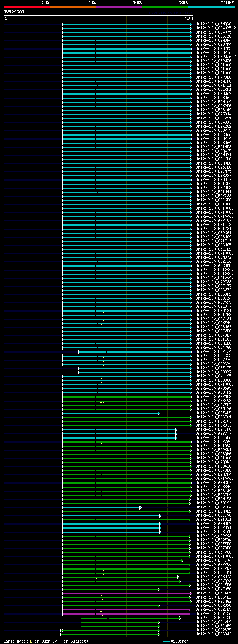Image resolution: width=238 pixels, height=644 pixels.
Task: Select the UniRef100_Q9C6B8 label
Action: 213,200
